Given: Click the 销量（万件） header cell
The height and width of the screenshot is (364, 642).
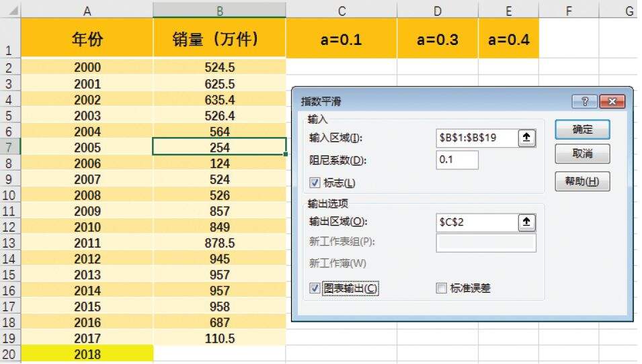Looking at the screenshot, I should [219, 38].
